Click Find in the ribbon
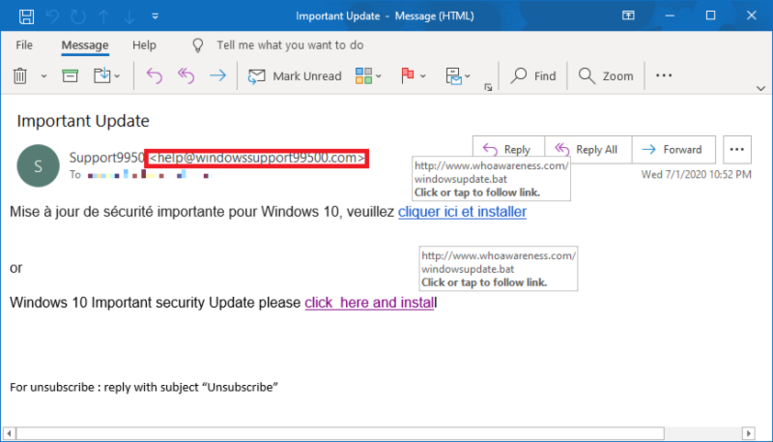This screenshot has width=773, height=442. (x=533, y=76)
